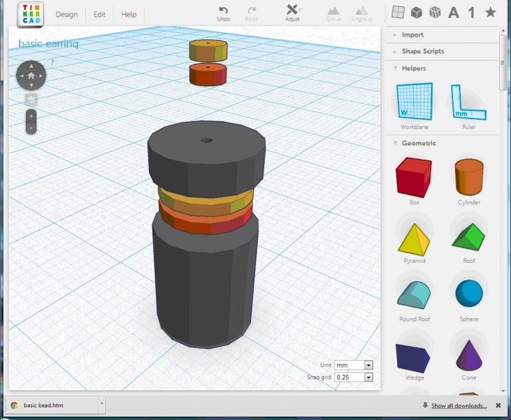Open the Edit menu
This screenshot has width=511, height=420.
99,14
